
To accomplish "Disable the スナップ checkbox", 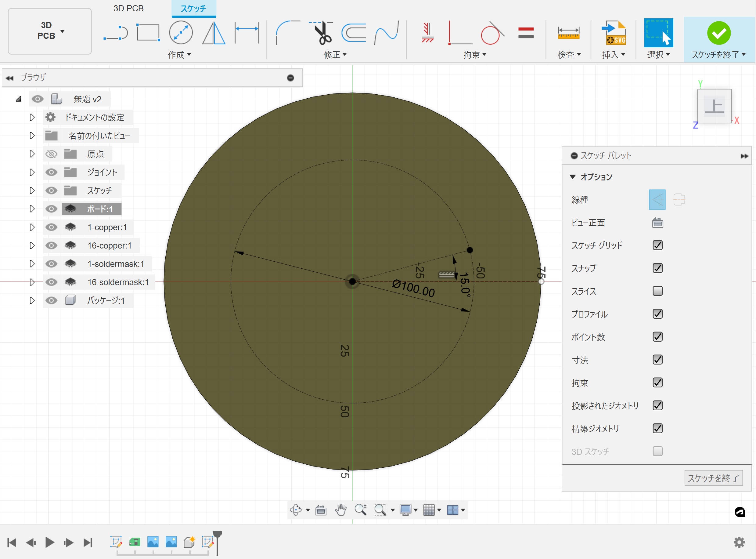I will 657,268.
